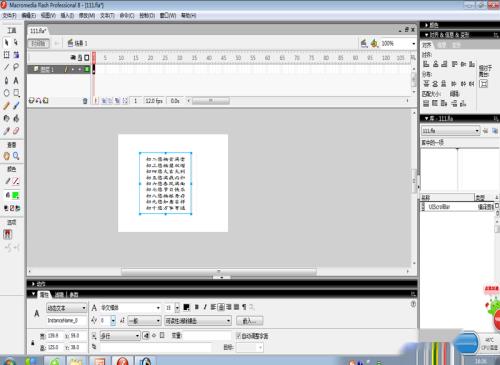Select the Text tool in the toolbox

(16, 80)
